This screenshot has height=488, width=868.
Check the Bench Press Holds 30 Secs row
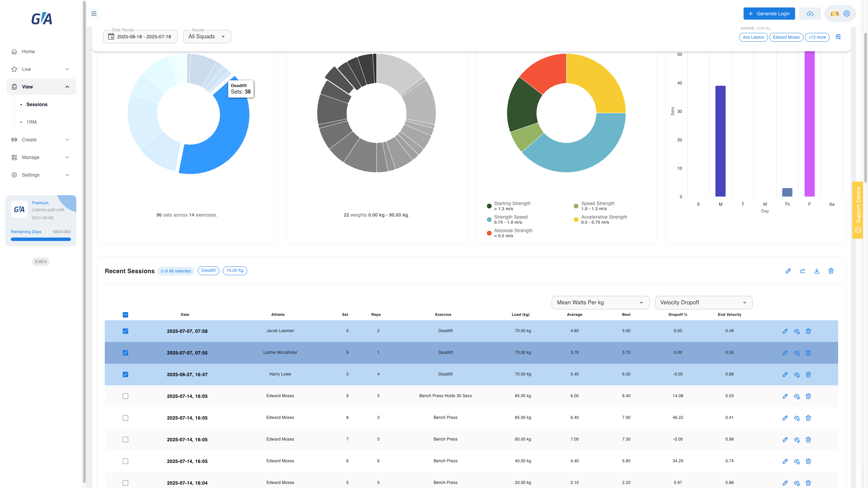pyautogui.click(x=125, y=396)
